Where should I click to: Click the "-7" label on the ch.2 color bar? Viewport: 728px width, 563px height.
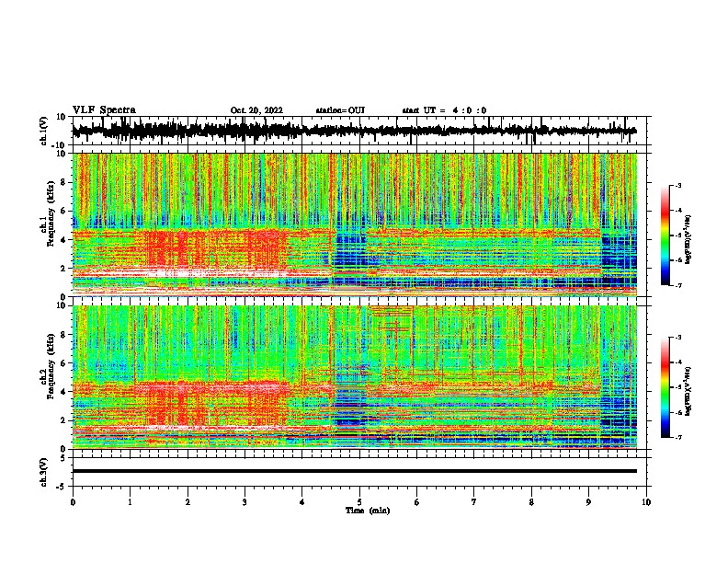[678, 437]
